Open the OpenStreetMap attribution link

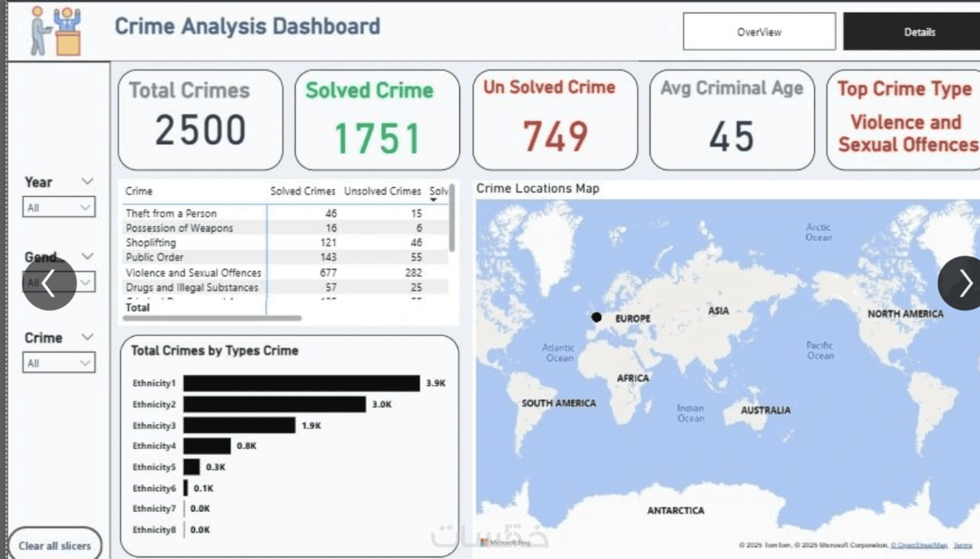919,545
